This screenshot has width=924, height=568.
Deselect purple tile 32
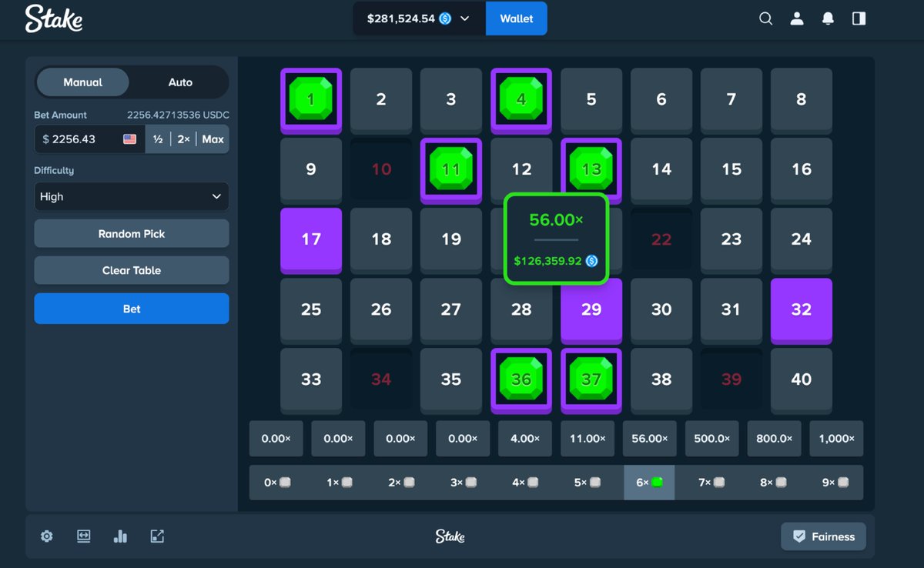point(802,310)
